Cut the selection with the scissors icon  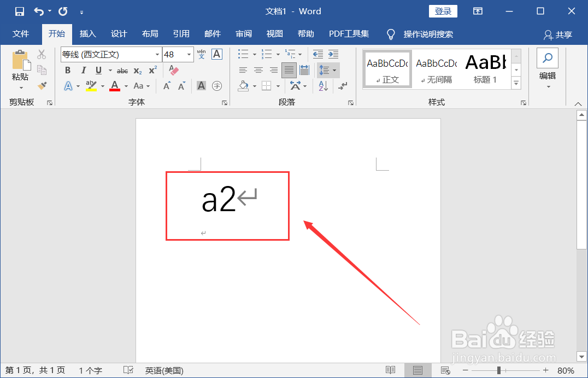[x=42, y=54]
